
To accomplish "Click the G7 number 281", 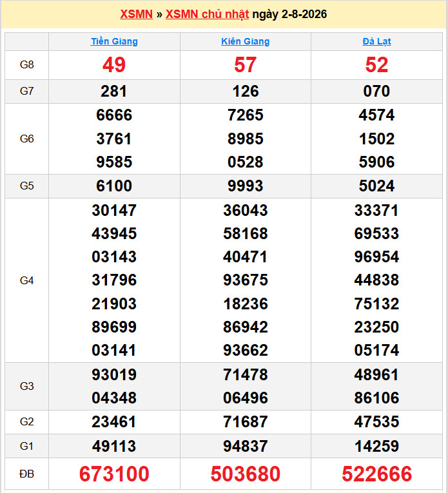I will coord(114,91).
